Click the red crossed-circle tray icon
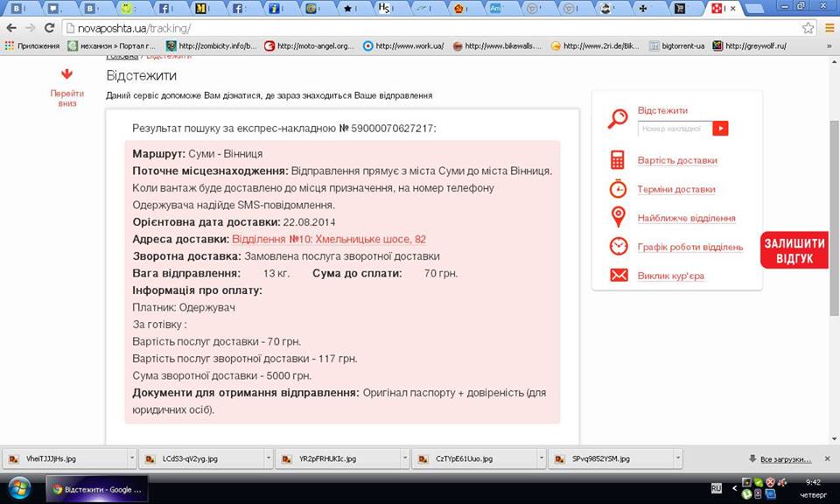The image size is (840, 504). (x=770, y=482)
